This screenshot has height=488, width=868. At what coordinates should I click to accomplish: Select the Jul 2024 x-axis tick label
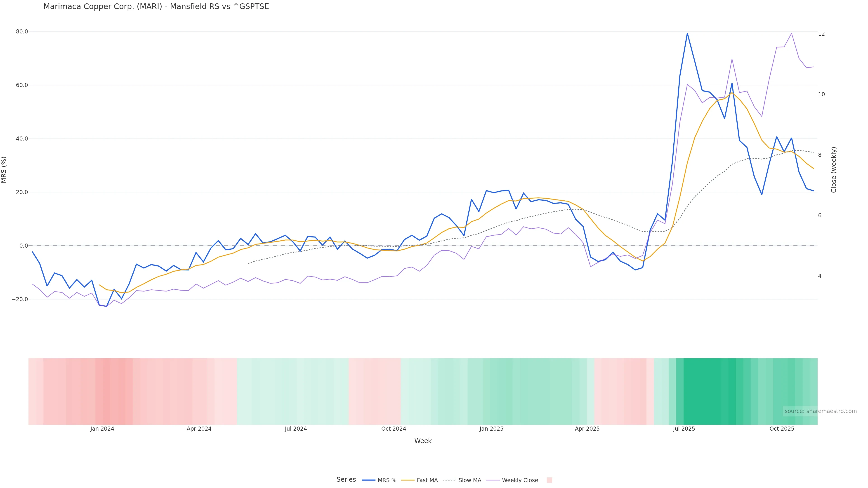point(295,429)
